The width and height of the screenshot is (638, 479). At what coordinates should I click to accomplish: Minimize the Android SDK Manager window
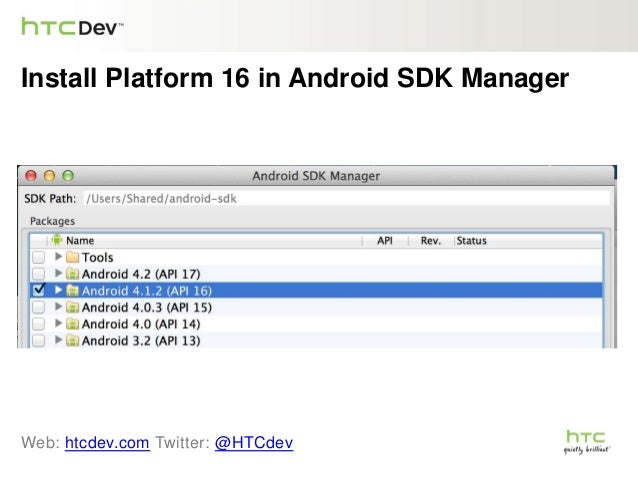pos(49,176)
